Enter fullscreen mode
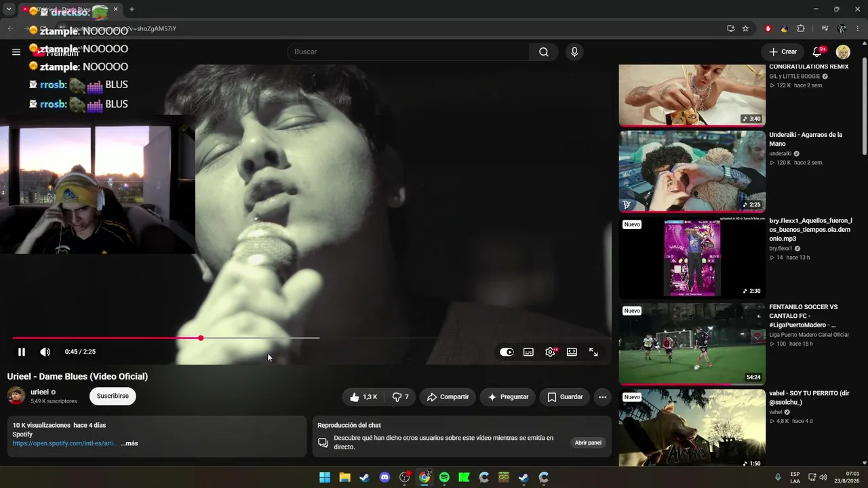 tap(593, 352)
